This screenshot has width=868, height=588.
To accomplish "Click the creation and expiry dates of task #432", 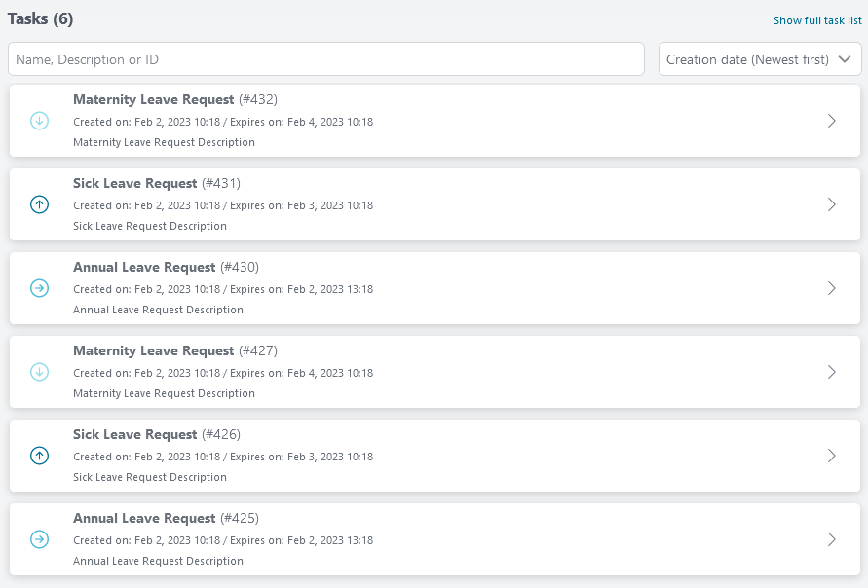I will 223,122.
